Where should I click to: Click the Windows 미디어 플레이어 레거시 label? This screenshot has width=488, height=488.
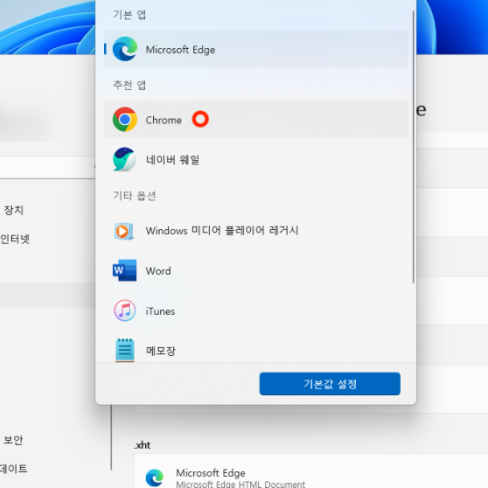pyautogui.click(x=222, y=231)
